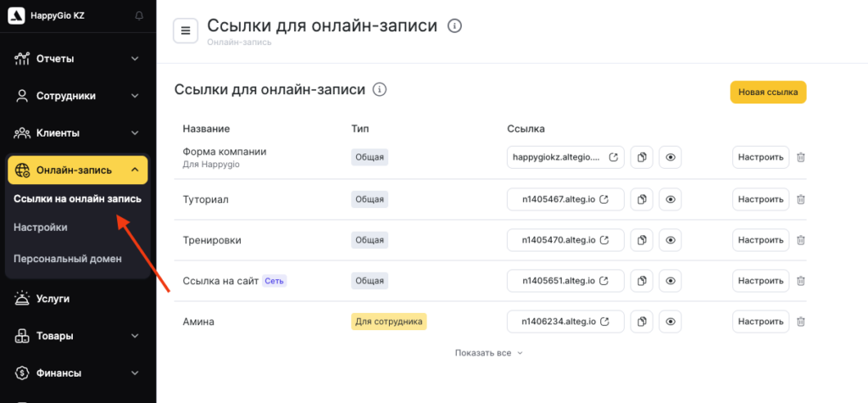
Task: Click the notification bell icon
Action: tap(139, 17)
